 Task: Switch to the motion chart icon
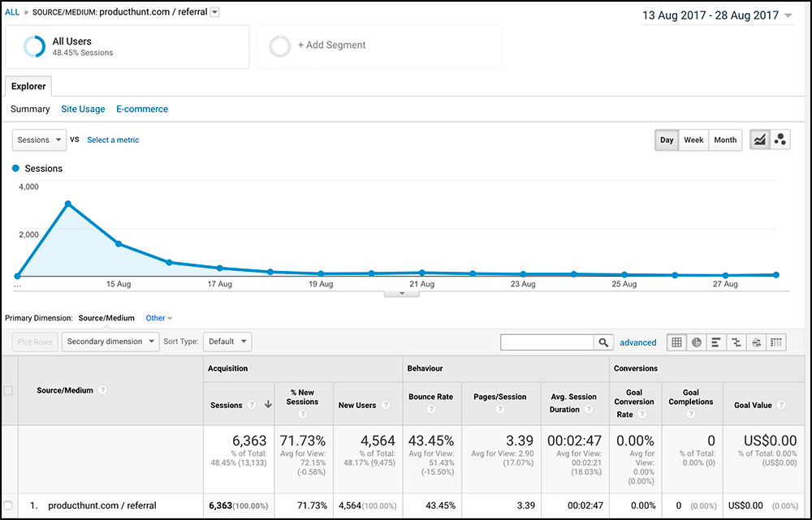(780, 140)
